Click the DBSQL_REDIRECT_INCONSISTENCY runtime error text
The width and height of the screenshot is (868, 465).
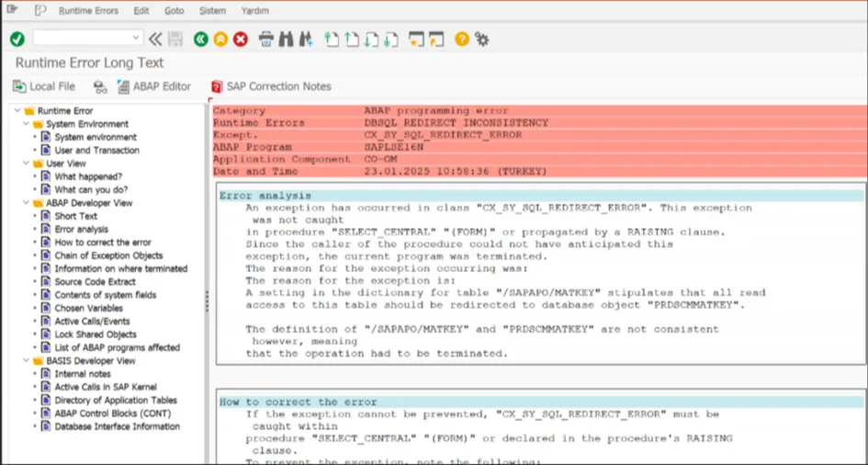[457, 123]
